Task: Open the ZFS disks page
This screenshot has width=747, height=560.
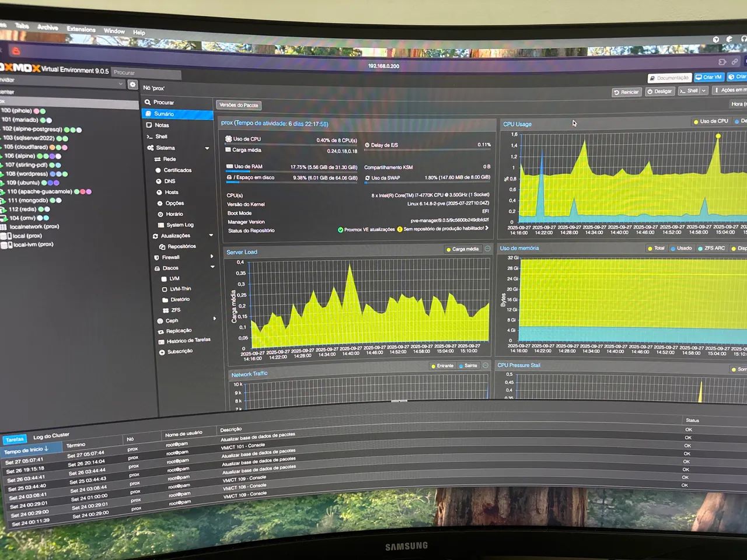Action: pos(176,310)
